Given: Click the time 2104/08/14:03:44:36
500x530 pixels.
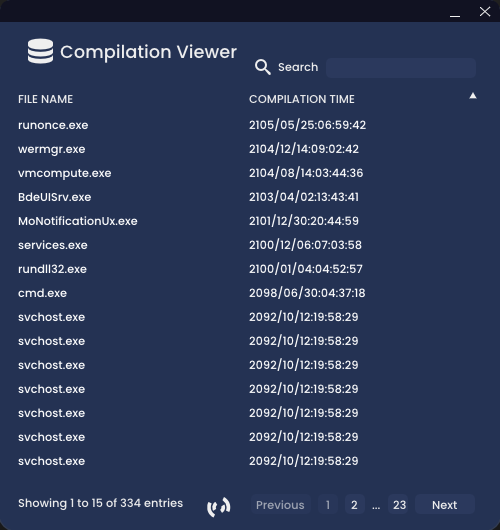Looking at the screenshot, I should click(x=306, y=173).
